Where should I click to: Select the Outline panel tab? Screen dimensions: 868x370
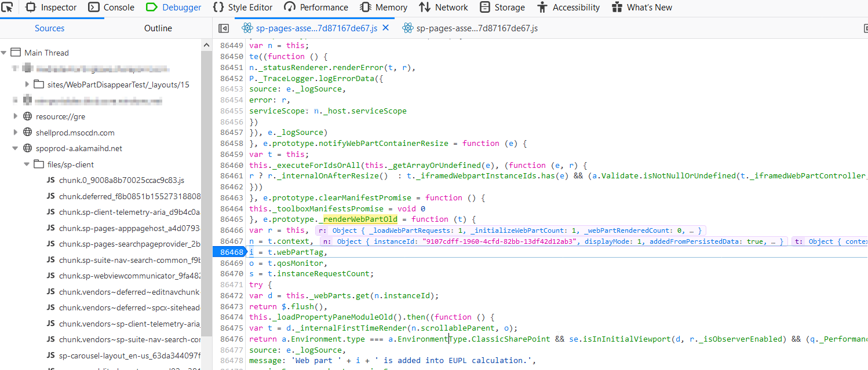[x=158, y=28]
